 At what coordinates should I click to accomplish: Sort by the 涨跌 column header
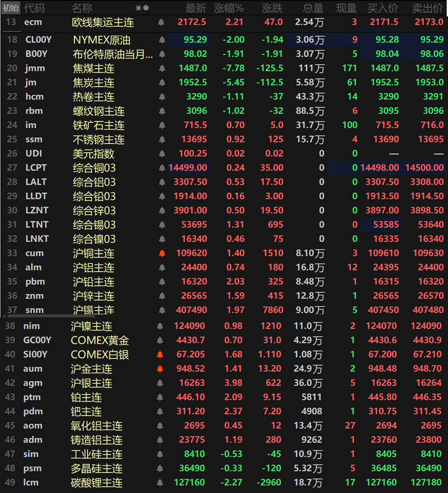click(272, 8)
